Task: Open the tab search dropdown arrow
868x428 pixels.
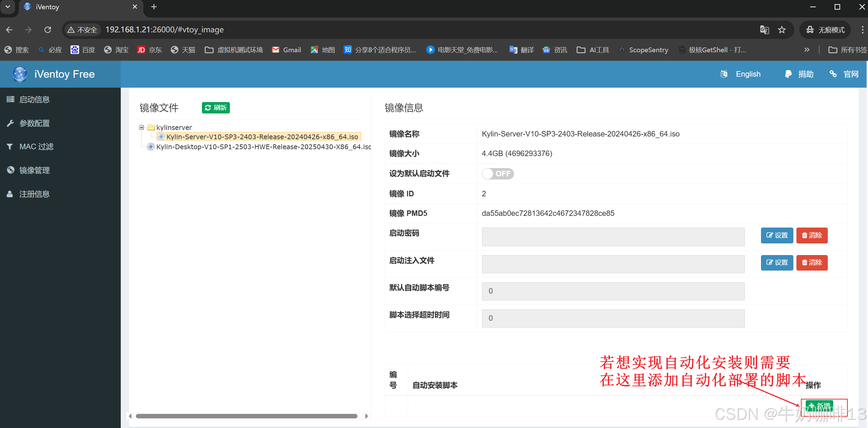Action: click(8, 7)
